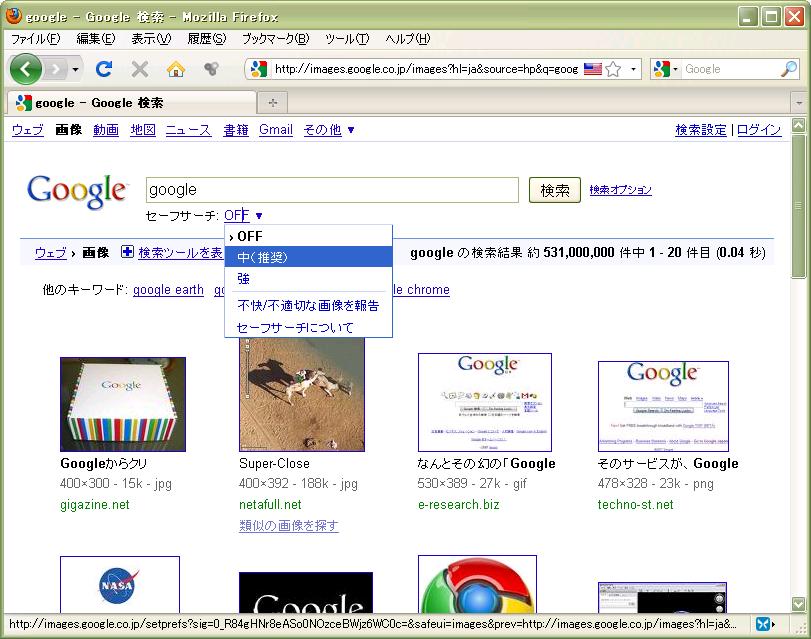The height and width of the screenshot is (639, 811).
Task: Choose 不快/不適切な画像を報告 menu entry
Action: pos(308,305)
